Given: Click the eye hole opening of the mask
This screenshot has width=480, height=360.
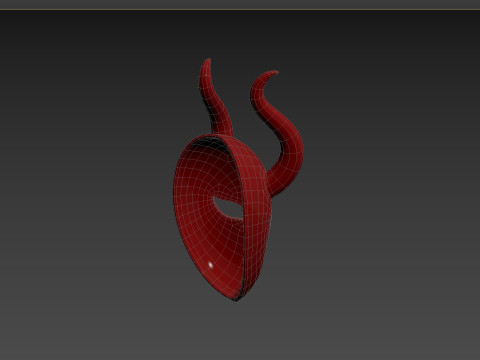Looking at the screenshot, I should (x=227, y=208).
